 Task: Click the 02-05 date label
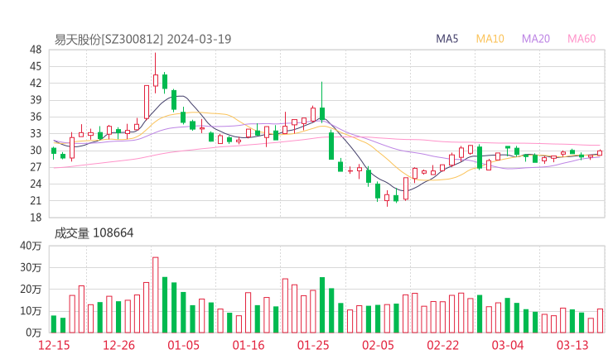(378, 345)
